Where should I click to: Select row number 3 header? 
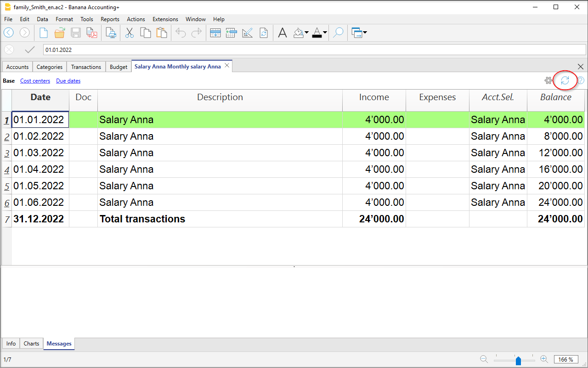7,153
